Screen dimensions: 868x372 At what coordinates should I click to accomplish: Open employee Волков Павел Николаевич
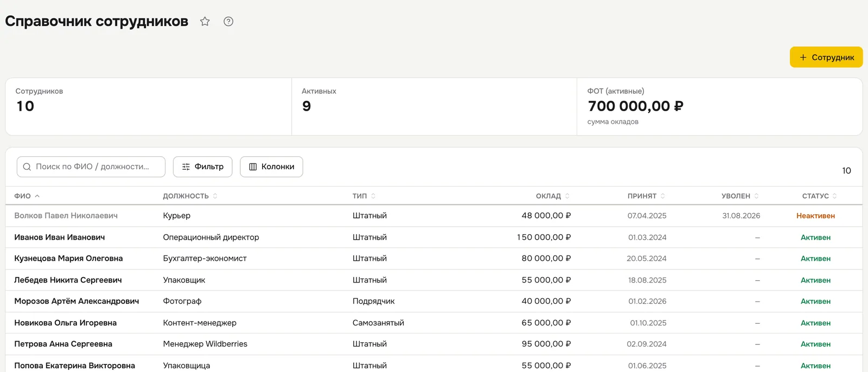click(66, 216)
